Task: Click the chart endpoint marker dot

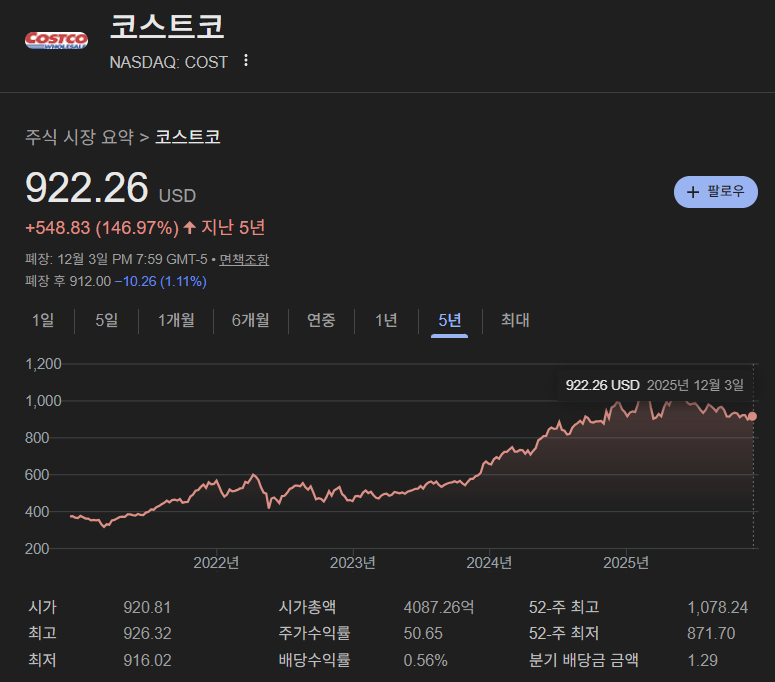Action: [x=752, y=416]
